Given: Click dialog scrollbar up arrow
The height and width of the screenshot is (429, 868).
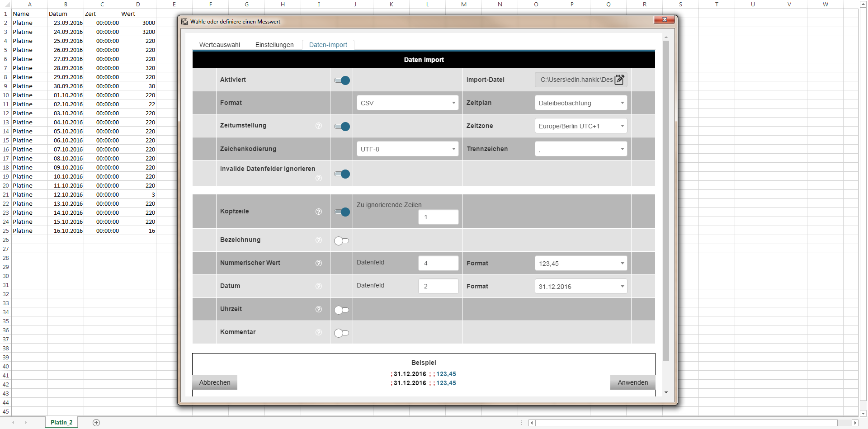Looking at the screenshot, I should tap(666, 37).
